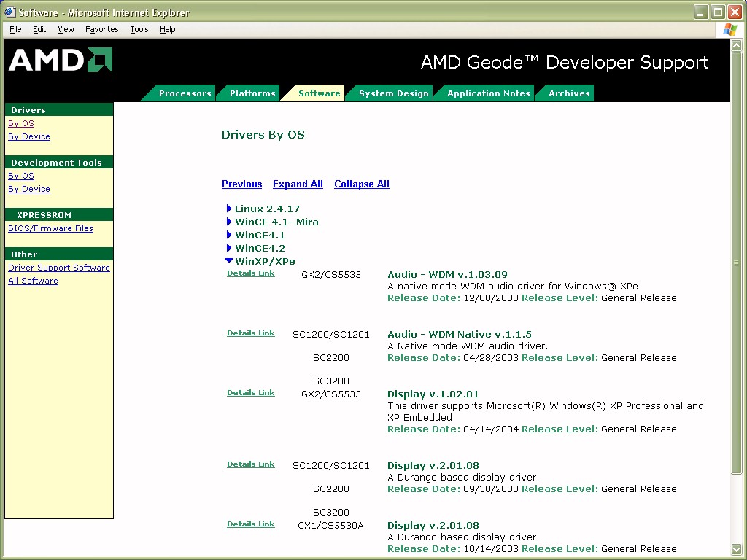Click the Windows flag logo in menu bar
The image size is (747, 560).
[730, 29]
